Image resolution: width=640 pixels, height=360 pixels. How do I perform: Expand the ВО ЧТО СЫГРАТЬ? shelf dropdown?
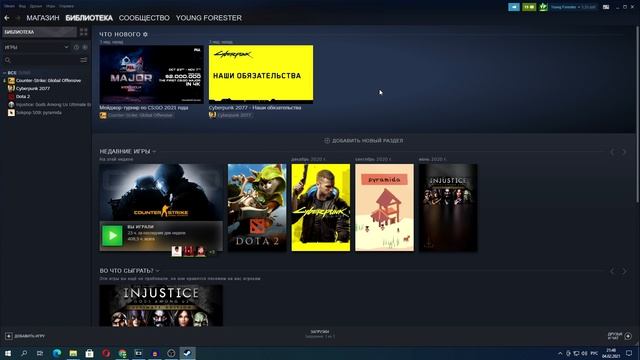158,271
